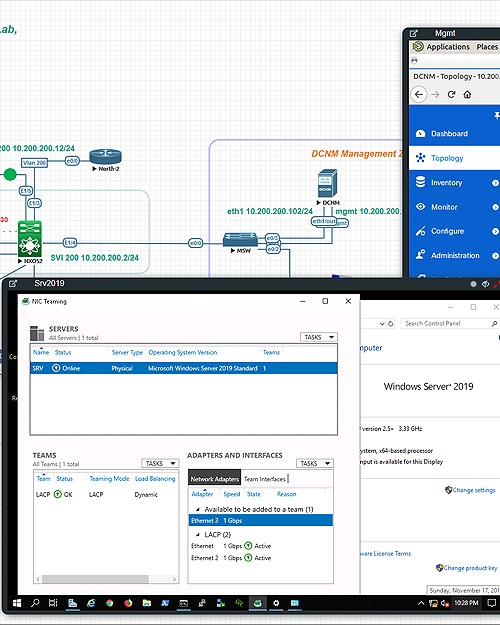Sort servers by Server Type column
The width and height of the screenshot is (500, 625).
pyautogui.click(x=127, y=352)
